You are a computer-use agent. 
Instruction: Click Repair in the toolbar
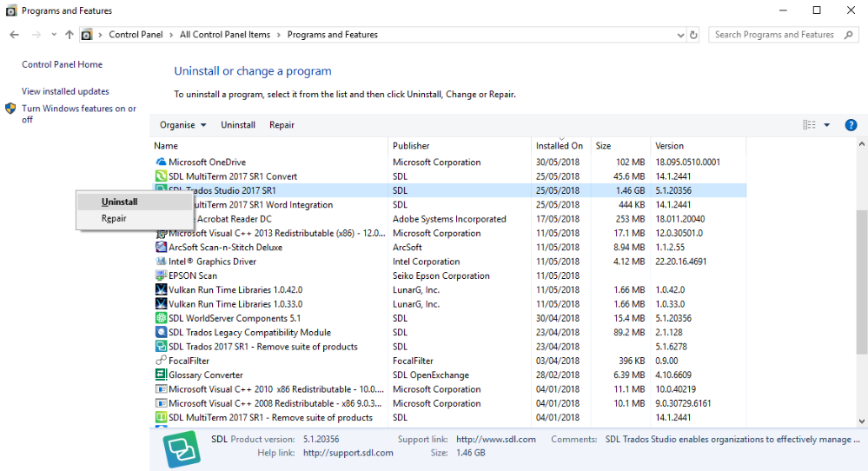point(282,125)
